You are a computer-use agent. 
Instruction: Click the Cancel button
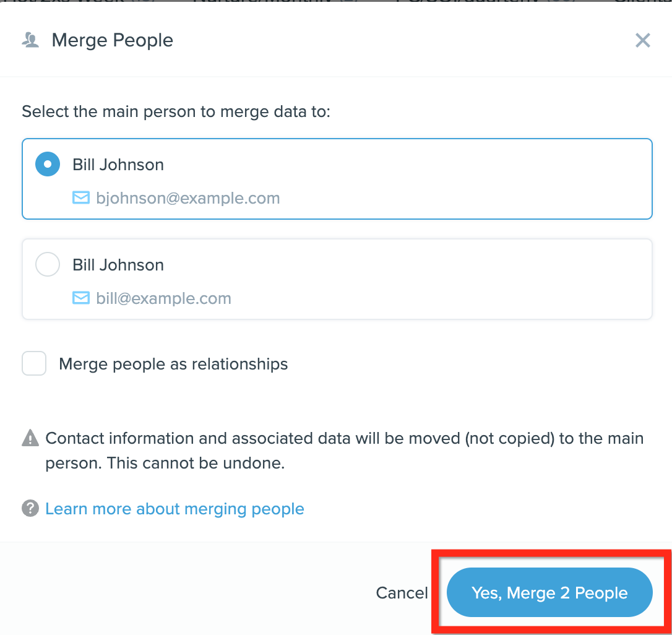point(402,592)
